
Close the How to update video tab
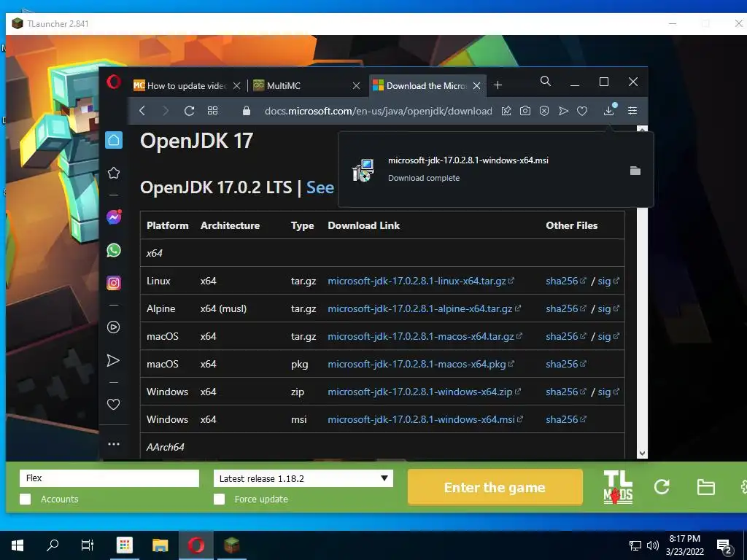[x=237, y=86]
